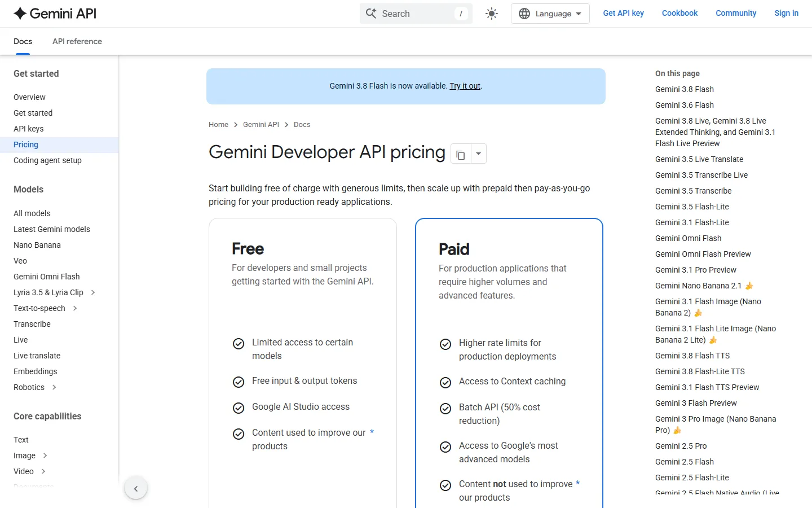The height and width of the screenshot is (508, 812).
Task: Switch to the API reference tab
Action: 77,41
